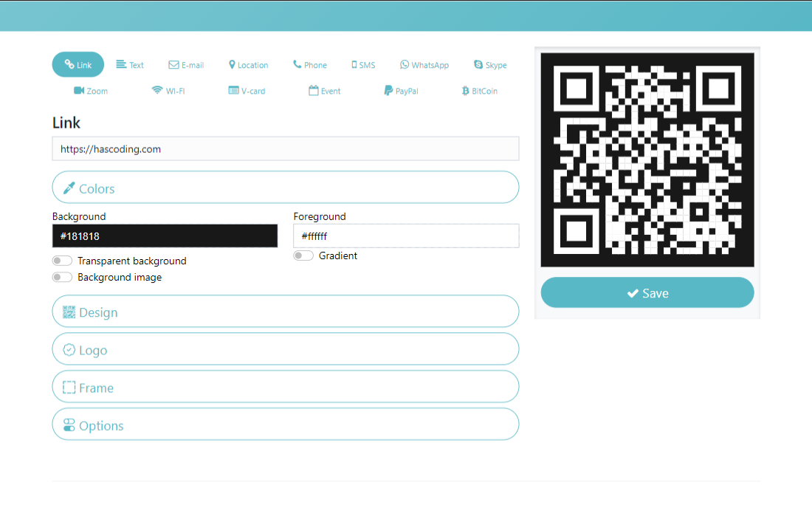
Task: Click the chain icon in Link tab
Action: click(69, 64)
